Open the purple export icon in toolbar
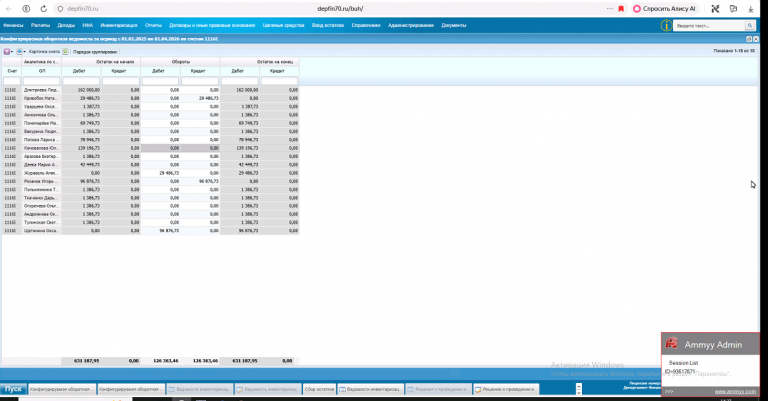The height and width of the screenshot is (401, 768). point(7,51)
